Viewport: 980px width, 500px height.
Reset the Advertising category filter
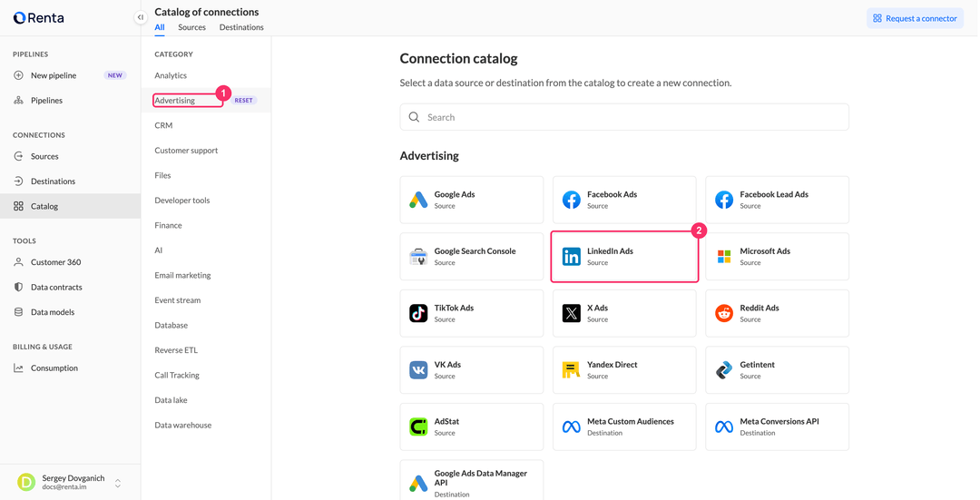pos(244,101)
